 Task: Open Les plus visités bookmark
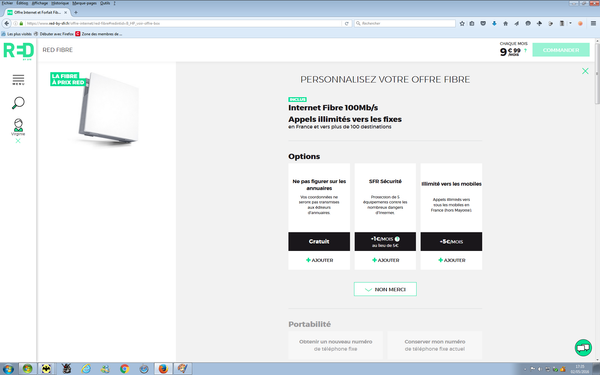click(17, 34)
